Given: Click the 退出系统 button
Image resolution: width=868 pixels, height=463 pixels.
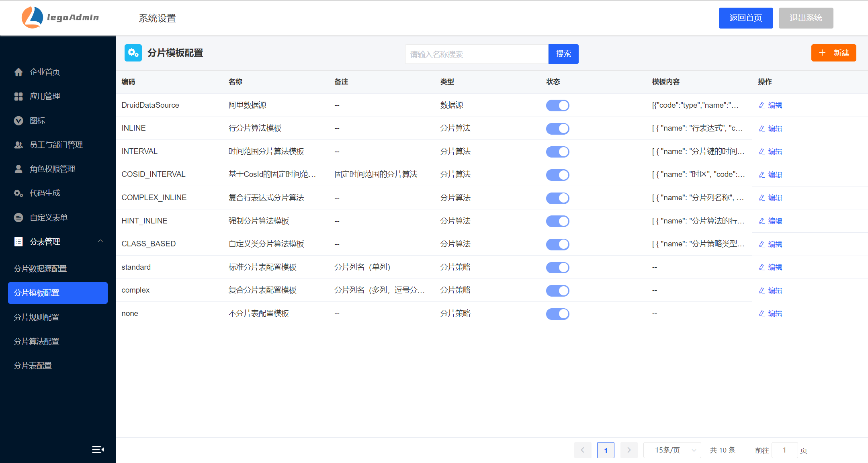Looking at the screenshot, I should tap(806, 18).
